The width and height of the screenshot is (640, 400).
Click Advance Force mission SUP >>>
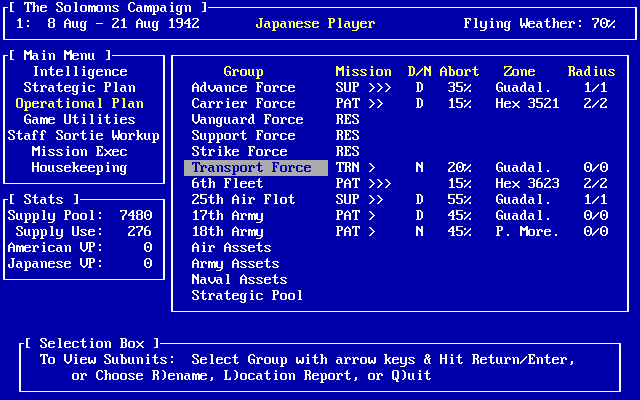click(363, 87)
